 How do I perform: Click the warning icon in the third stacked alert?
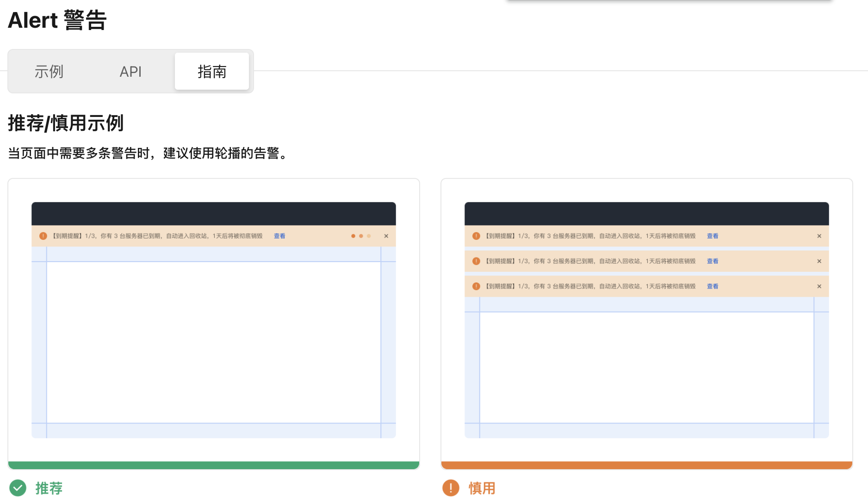(476, 286)
